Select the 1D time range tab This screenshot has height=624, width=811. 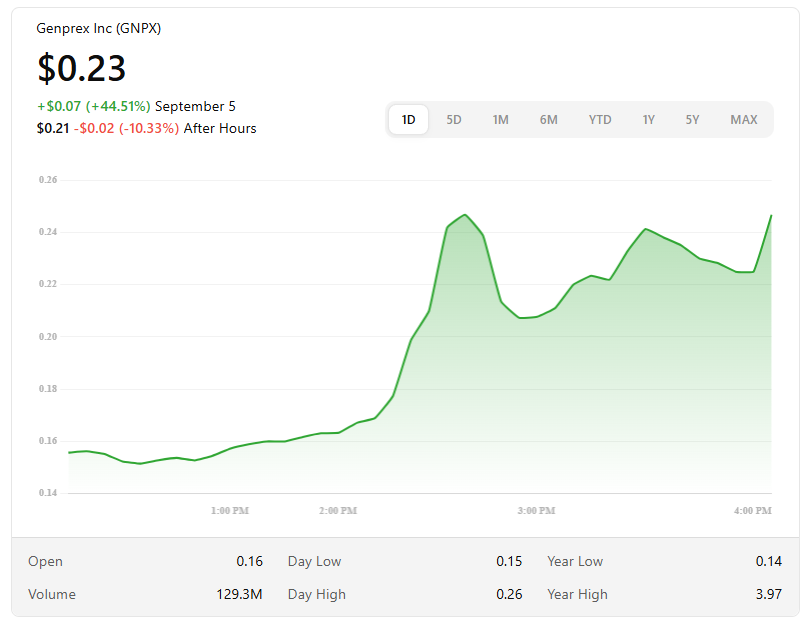pyautogui.click(x=408, y=120)
